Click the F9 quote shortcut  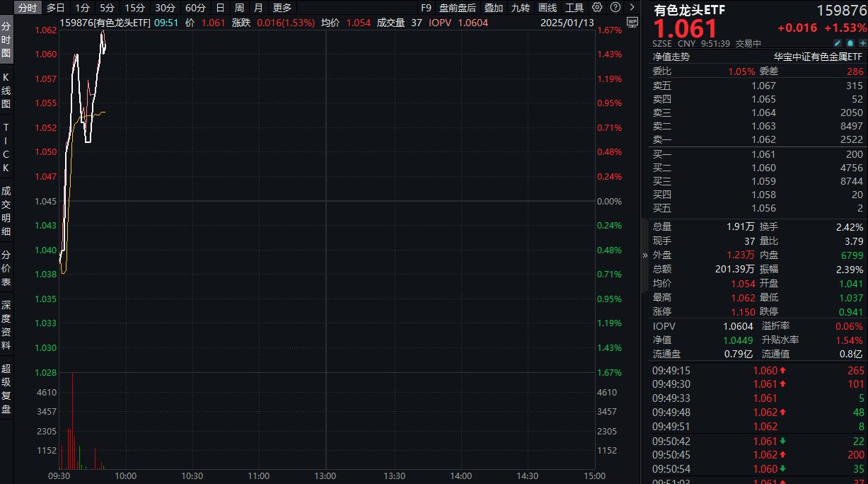click(426, 8)
